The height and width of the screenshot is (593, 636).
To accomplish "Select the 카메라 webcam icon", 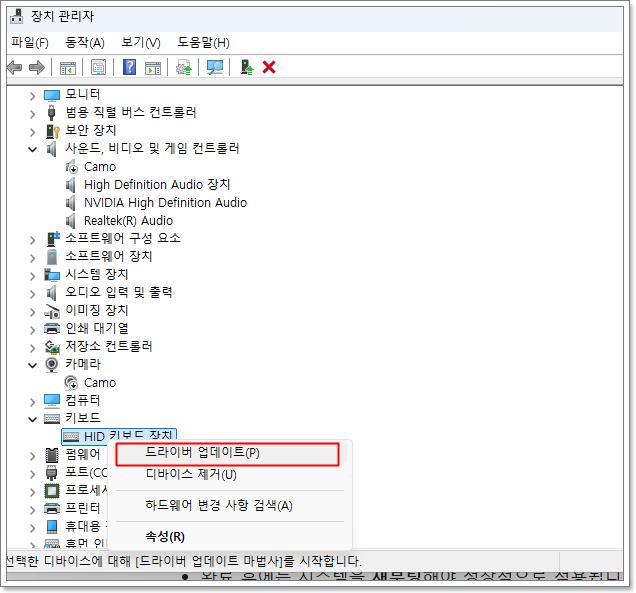I will click(x=52, y=365).
